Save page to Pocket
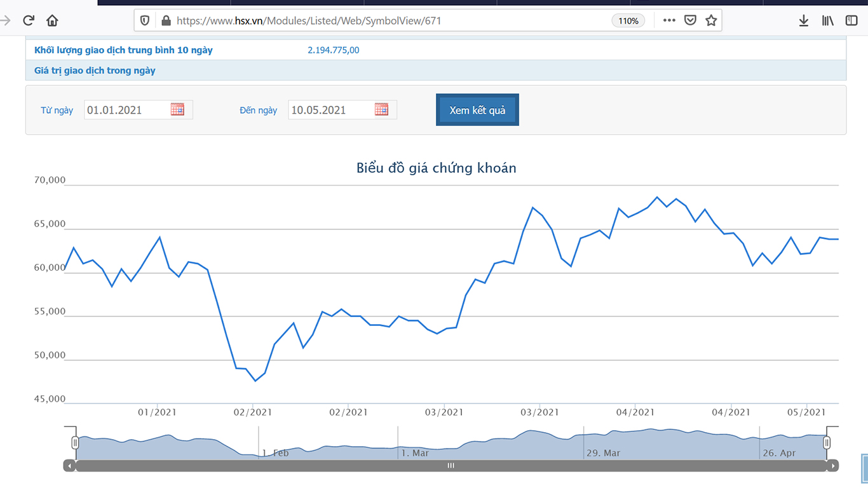868x488 pixels. pos(690,20)
